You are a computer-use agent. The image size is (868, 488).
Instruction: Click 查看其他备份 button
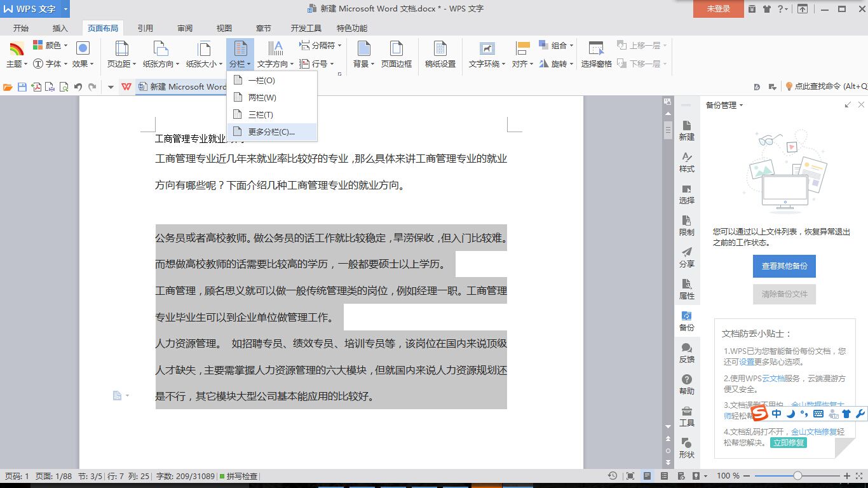tap(784, 266)
